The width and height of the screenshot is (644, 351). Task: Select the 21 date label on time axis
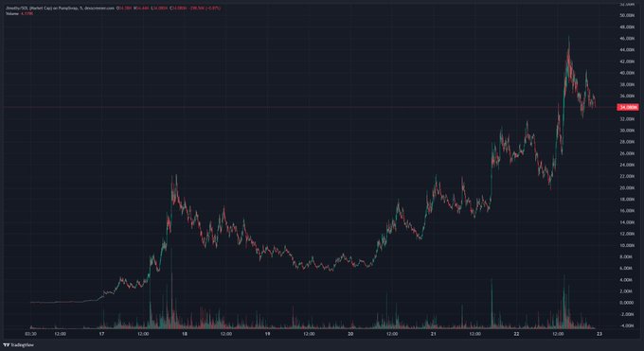tap(434, 334)
